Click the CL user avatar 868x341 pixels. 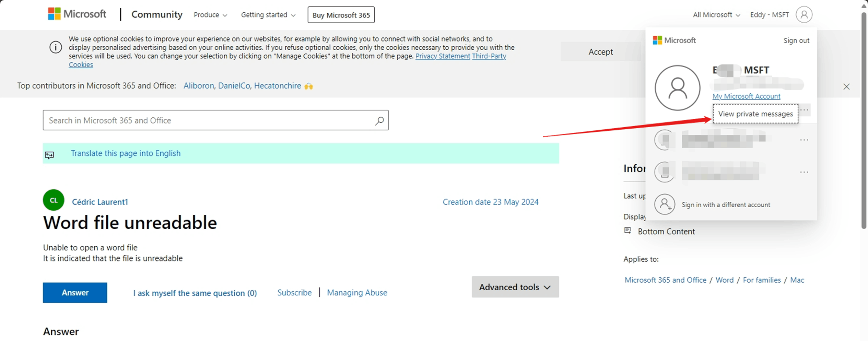54,200
